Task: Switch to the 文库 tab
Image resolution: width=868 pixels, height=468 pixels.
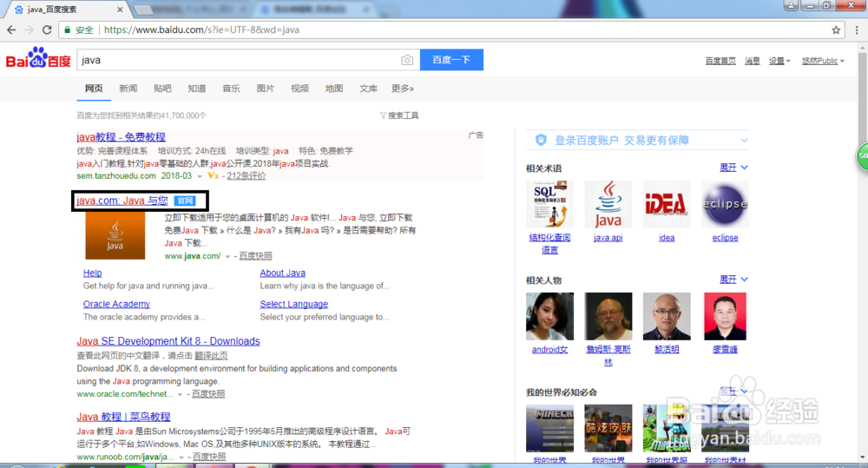Action: (x=368, y=89)
